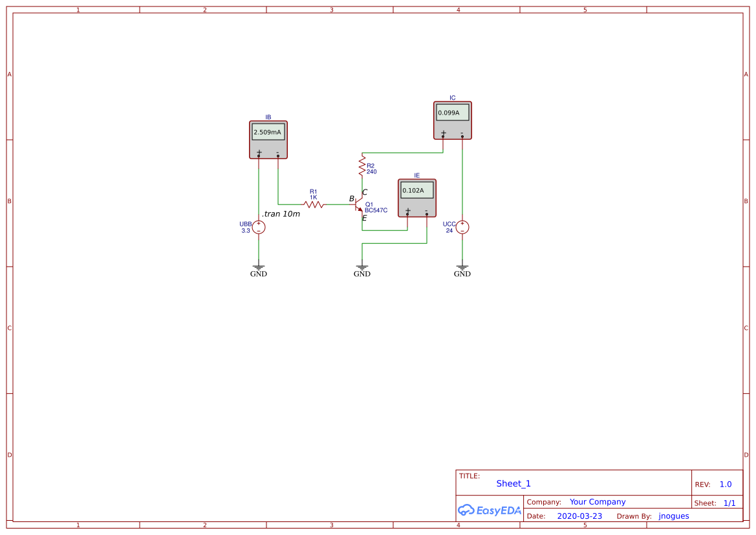The image size is (756, 535).
Task: Select the IB ammeter symbol
Action: [268, 140]
